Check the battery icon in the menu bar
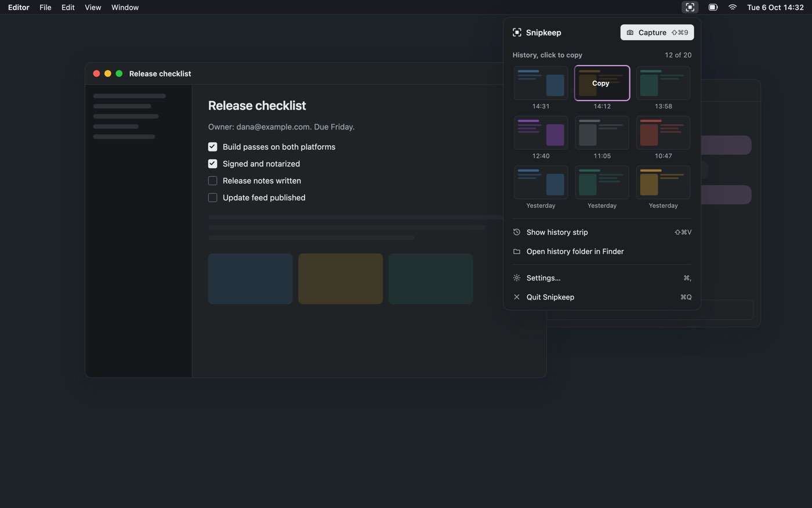 [713, 8]
